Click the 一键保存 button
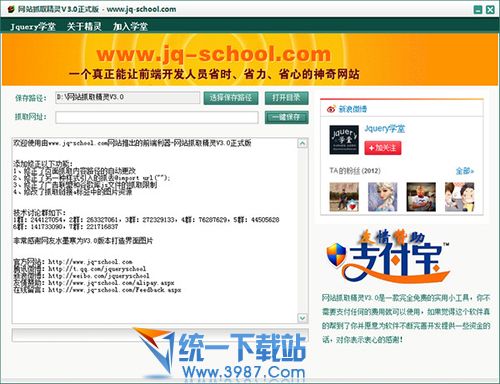 click(x=286, y=117)
